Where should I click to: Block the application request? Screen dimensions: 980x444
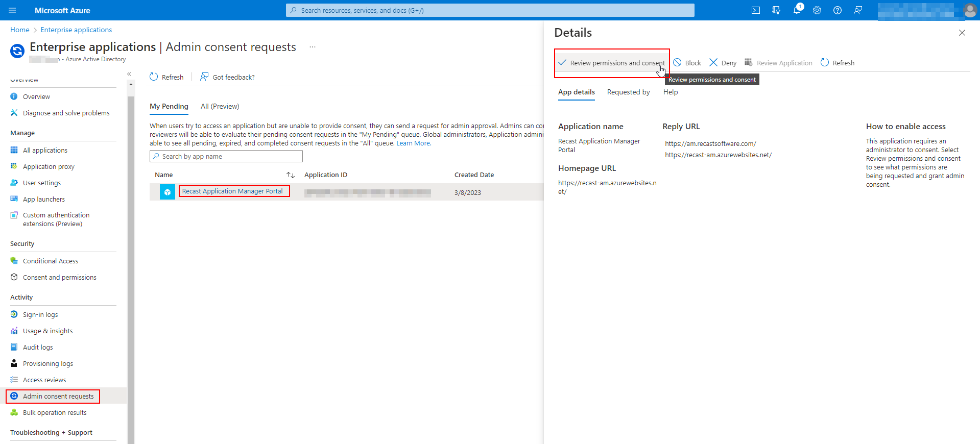coord(687,63)
